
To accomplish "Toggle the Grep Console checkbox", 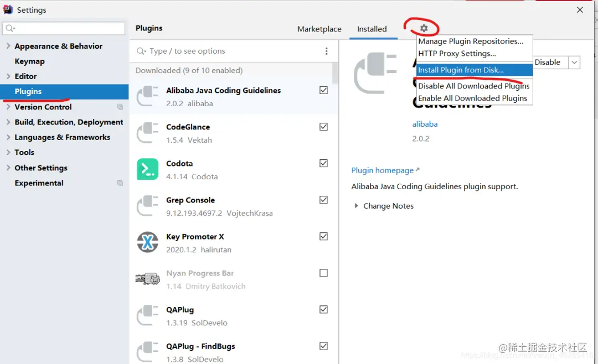I will (323, 200).
